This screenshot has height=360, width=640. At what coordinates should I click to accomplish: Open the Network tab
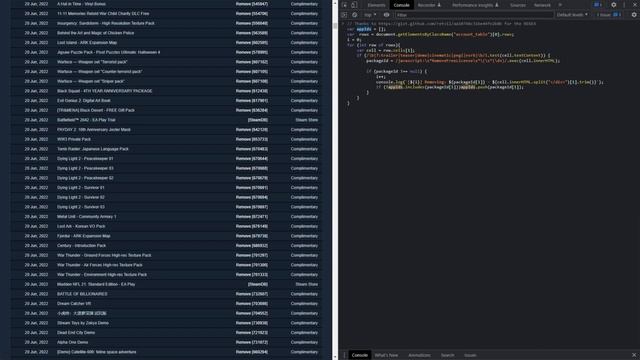(x=542, y=5)
